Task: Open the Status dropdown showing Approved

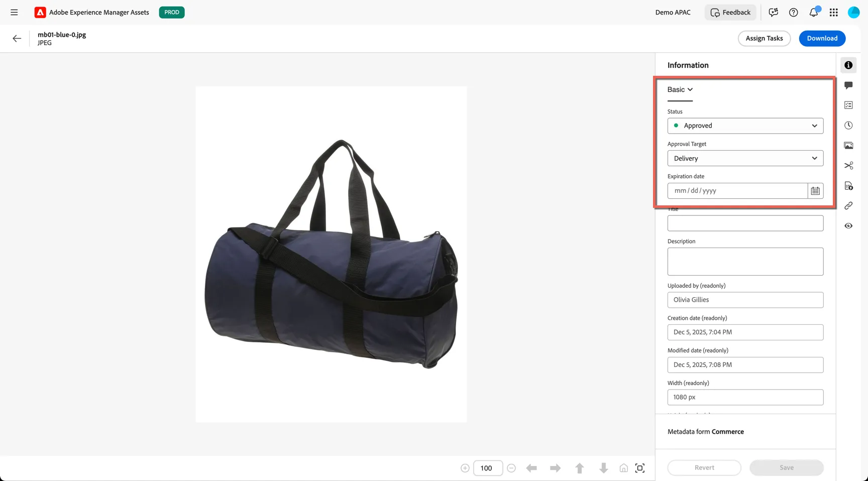Action: coord(745,126)
